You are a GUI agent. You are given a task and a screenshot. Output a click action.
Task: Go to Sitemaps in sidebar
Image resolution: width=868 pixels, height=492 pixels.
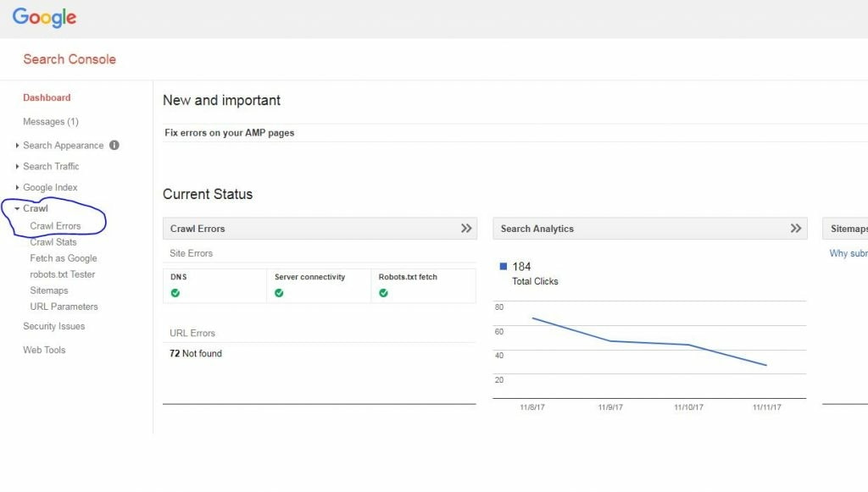(x=48, y=290)
